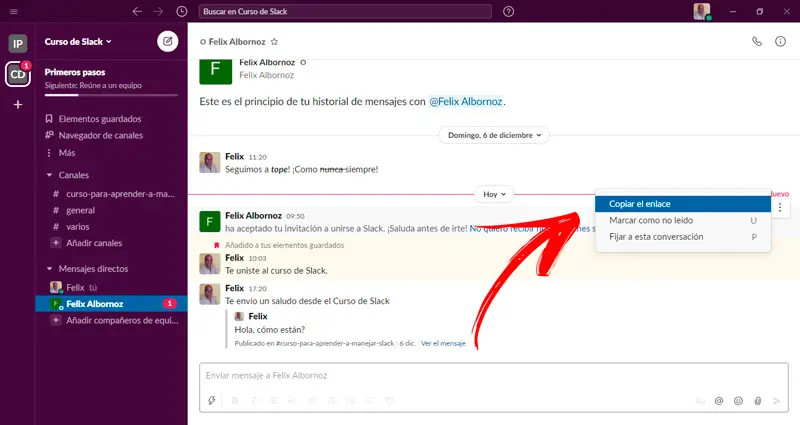Screen dimensions: 800x425
Task: Go back in history with left arrow
Action: 137,11
